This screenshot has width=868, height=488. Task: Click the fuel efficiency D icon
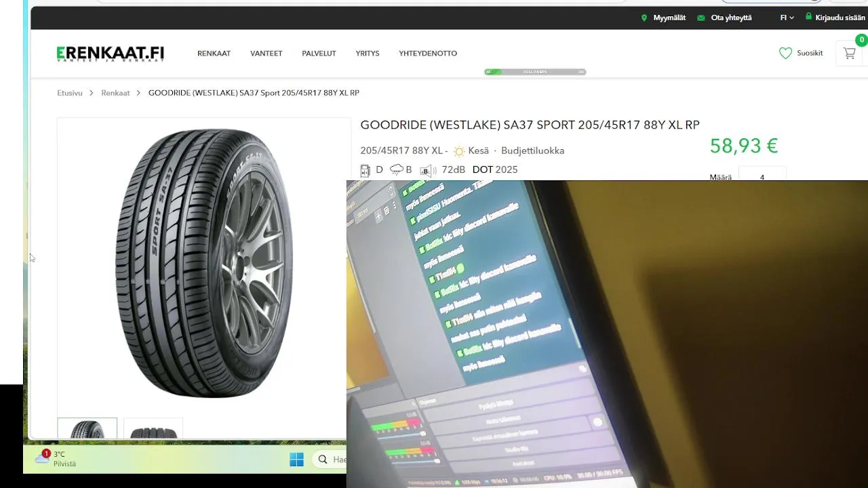point(365,170)
